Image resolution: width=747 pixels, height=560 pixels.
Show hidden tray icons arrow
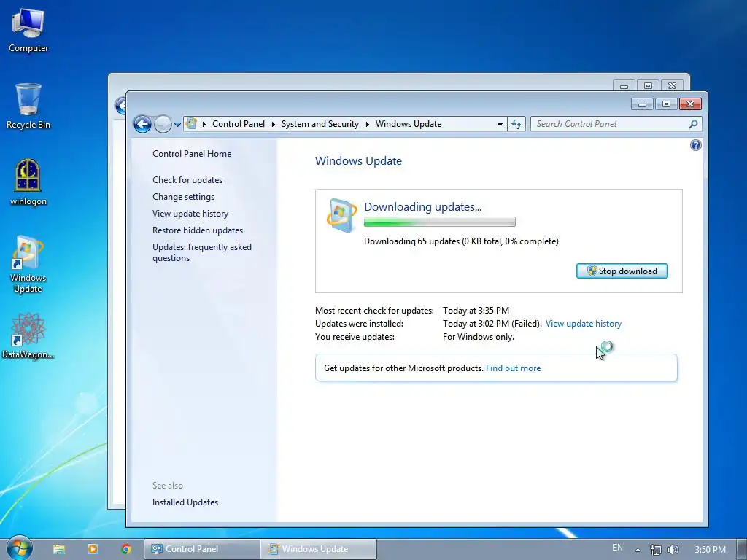[638, 550]
